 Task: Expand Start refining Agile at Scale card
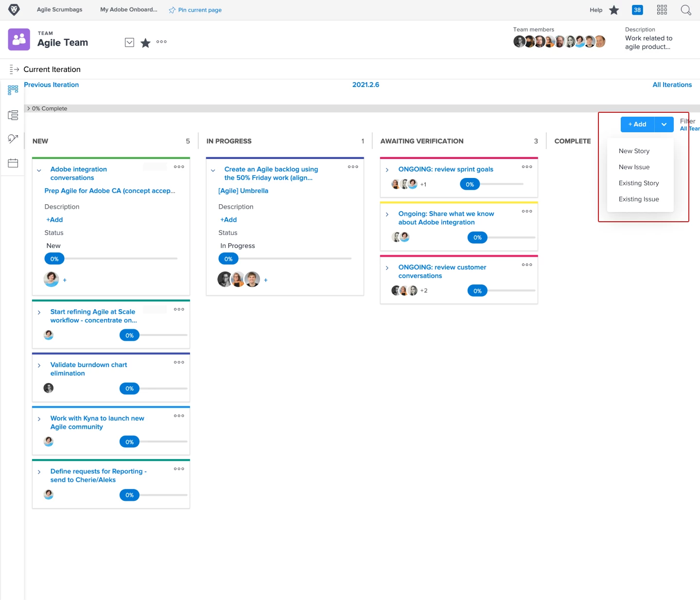(x=39, y=313)
